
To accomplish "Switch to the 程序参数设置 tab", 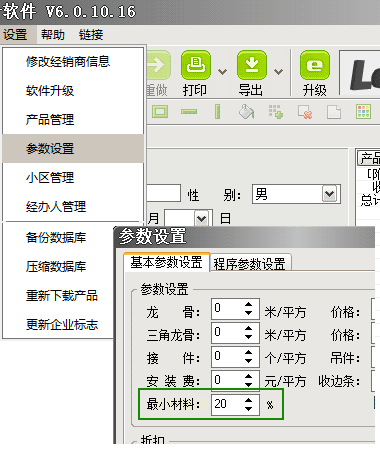I will pos(250,264).
